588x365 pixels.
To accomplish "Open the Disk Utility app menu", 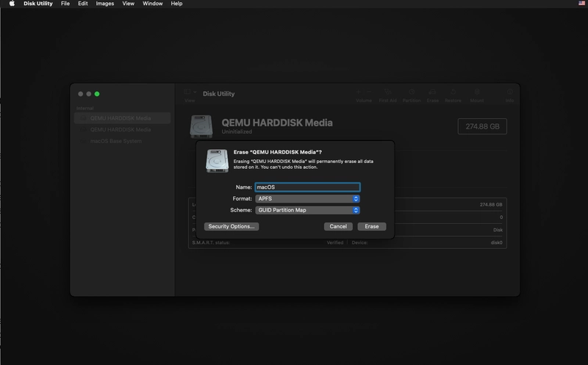I will coord(38,4).
